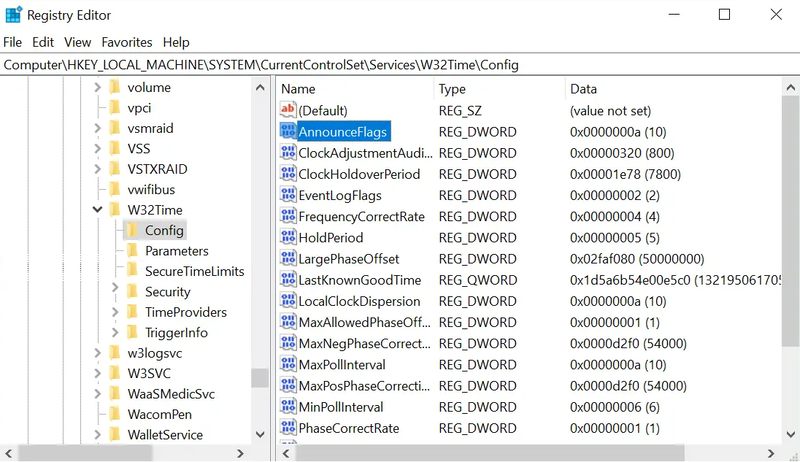Select the SecureTimeLimits registry key
Screen dimensions: 800x462
194,271
